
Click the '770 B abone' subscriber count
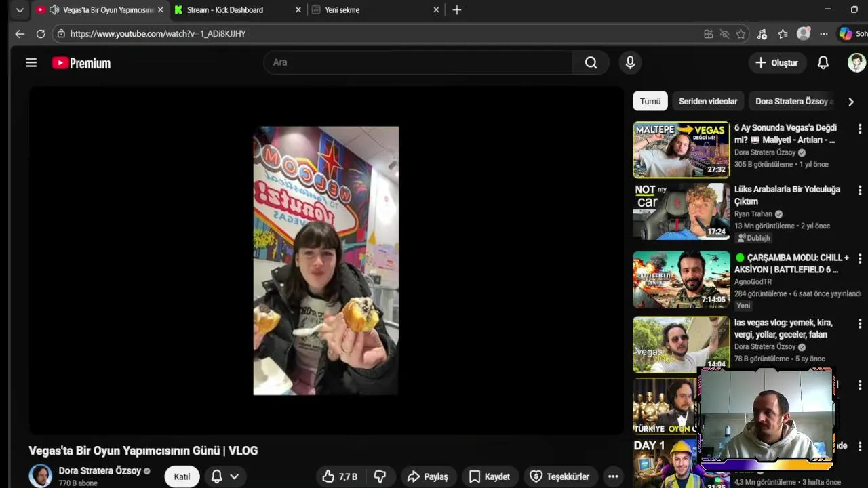[x=78, y=483]
